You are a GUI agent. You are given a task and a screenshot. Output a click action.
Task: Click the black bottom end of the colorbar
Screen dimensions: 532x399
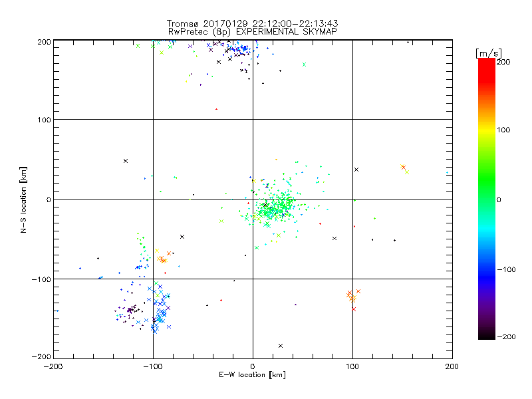pyautogui.click(x=487, y=336)
